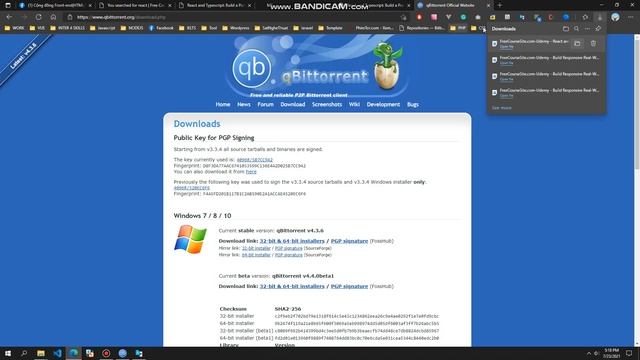Screen dimensions: 640x360
Task: Open the Javascript bookmarks folder
Action: pos(102,28)
